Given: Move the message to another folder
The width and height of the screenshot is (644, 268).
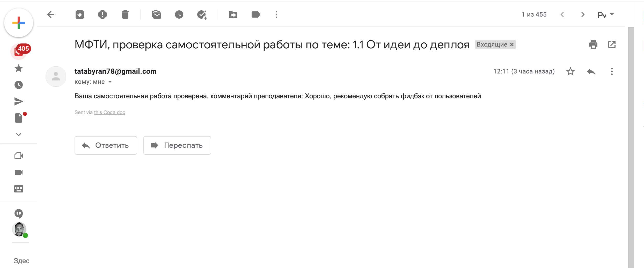Looking at the screenshot, I should (x=233, y=14).
